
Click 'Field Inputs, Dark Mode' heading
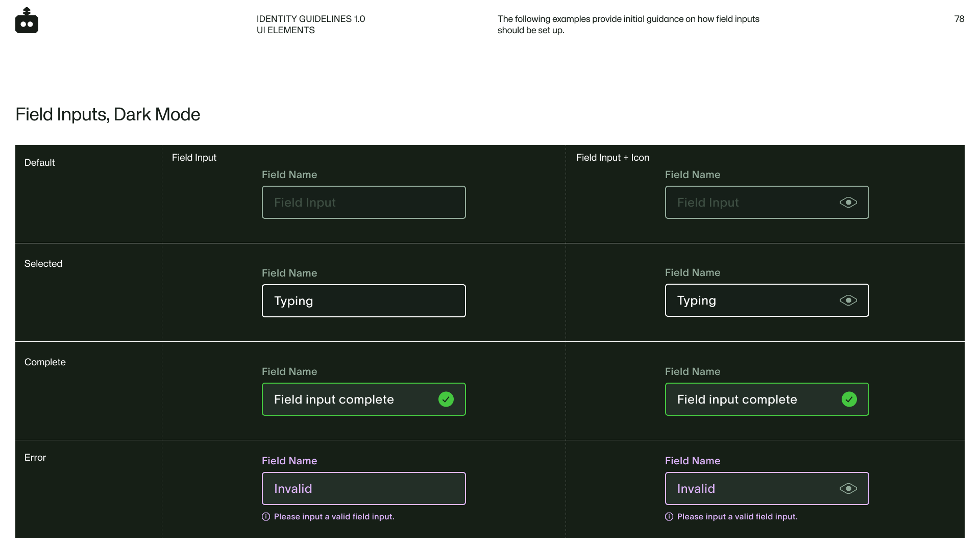108,114
